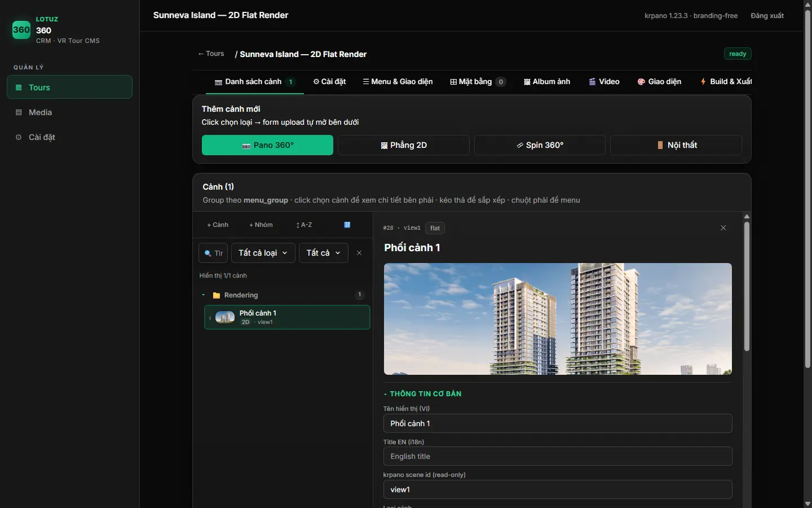The height and width of the screenshot is (508, 812).
Task: Close the scene detail panel
Action: 723,228
